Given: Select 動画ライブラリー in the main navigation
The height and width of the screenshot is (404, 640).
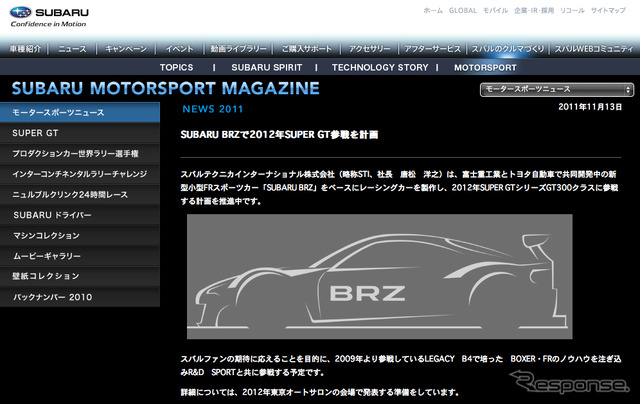Looking at the screenshot, I should 238,49.
